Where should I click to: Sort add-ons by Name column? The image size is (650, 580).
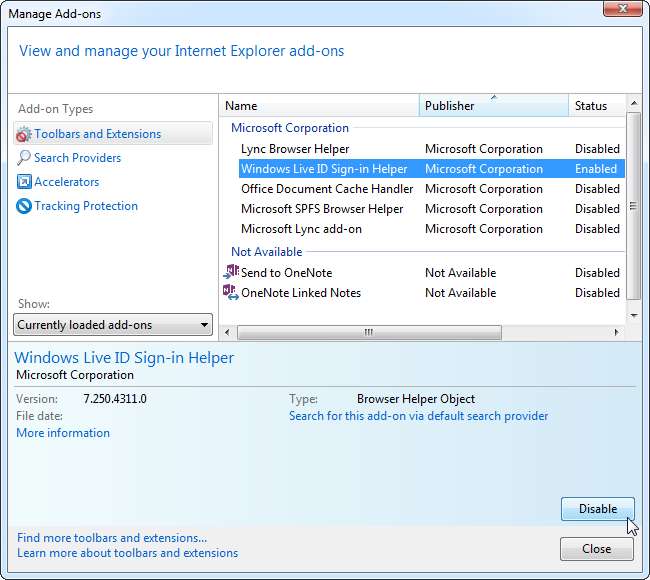[x=318, y=105]
